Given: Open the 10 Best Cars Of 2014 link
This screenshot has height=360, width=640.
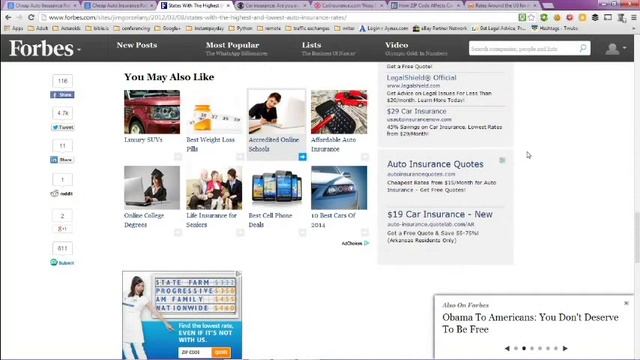Looking at the screenshot, I should pos(333,220).
